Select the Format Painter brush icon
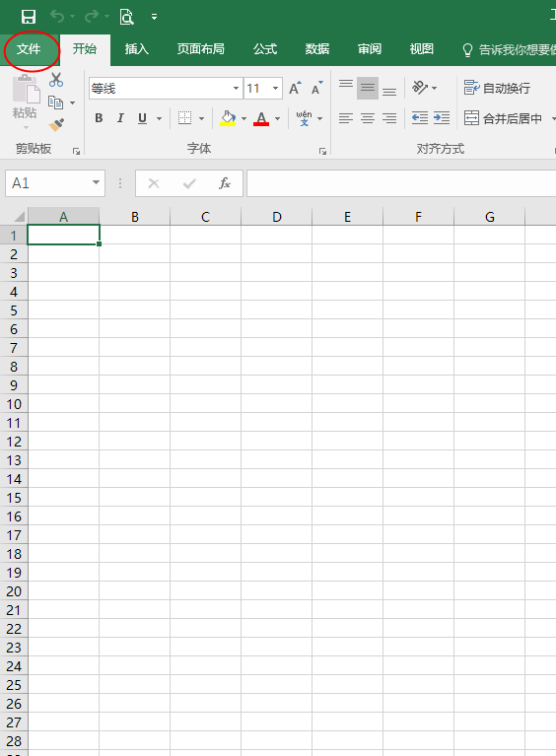 tap(56, 125)
